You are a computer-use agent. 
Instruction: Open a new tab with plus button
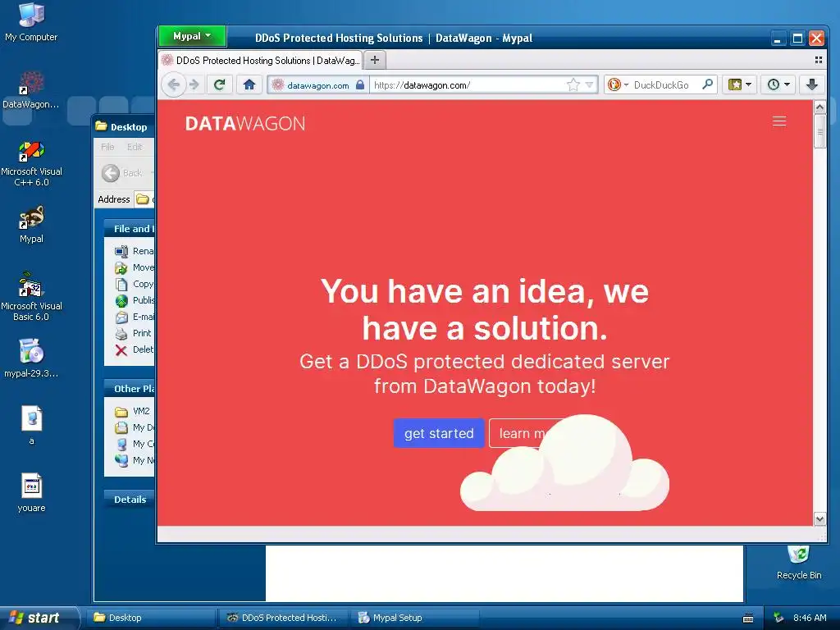click(x=375, y=60)
